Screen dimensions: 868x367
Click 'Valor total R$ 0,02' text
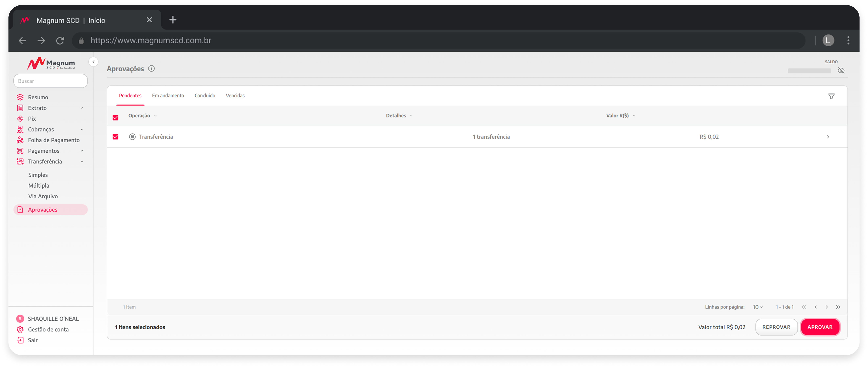click(722, 327)
